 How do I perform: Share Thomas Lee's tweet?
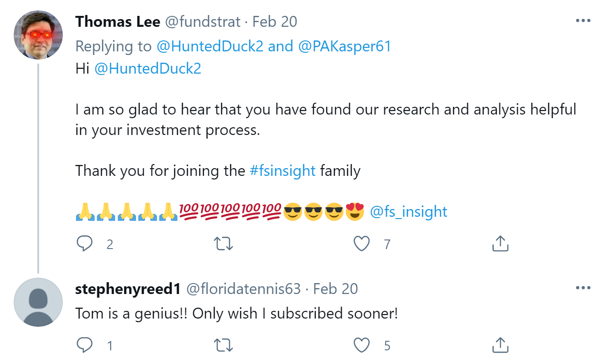(500, 244)
